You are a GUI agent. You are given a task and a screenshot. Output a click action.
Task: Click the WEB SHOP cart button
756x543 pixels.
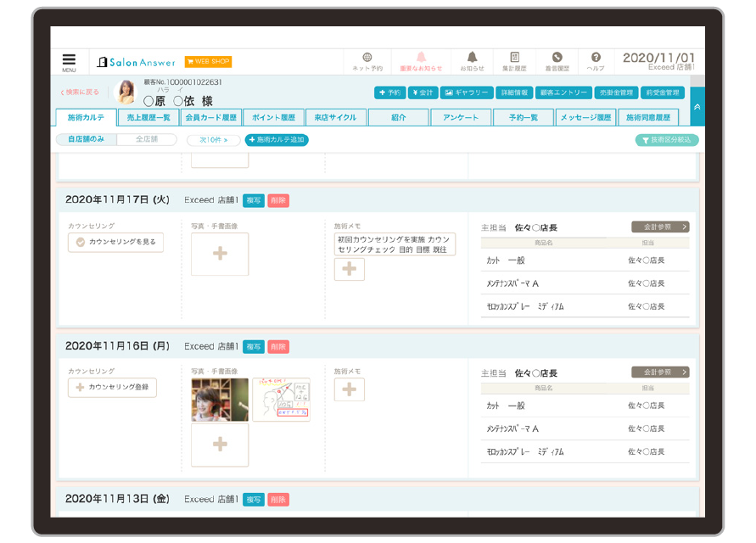208,62
